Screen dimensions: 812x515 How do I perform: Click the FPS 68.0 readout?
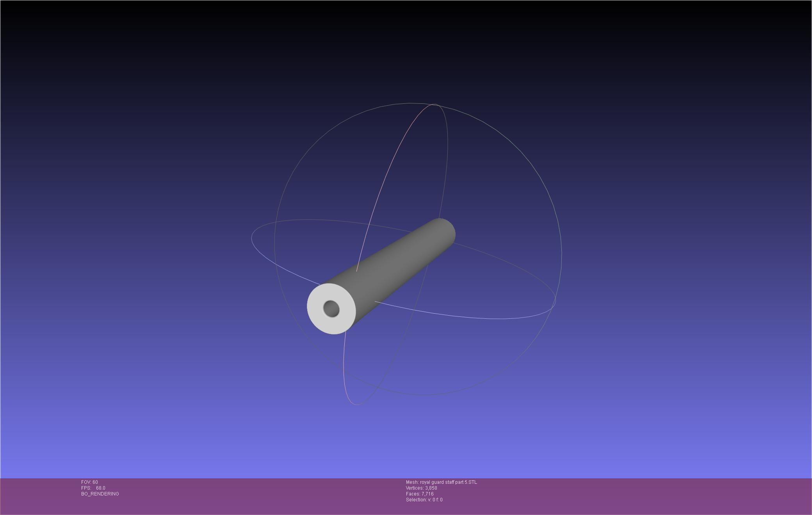point(93,488)
